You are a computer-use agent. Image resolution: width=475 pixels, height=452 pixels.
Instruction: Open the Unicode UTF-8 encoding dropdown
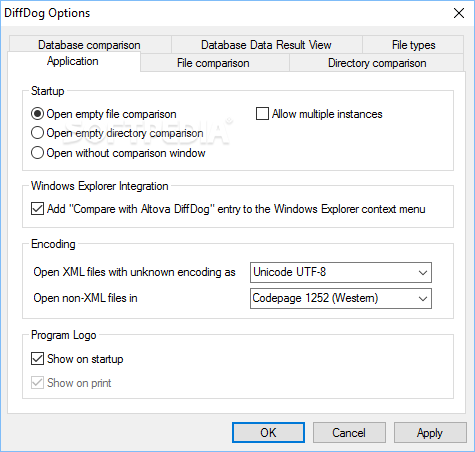coord(341,272)
